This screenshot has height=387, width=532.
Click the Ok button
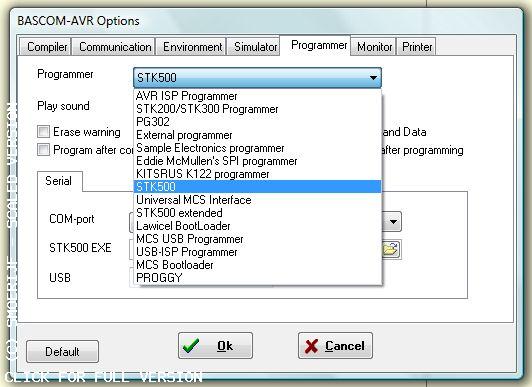coord(215,346)
